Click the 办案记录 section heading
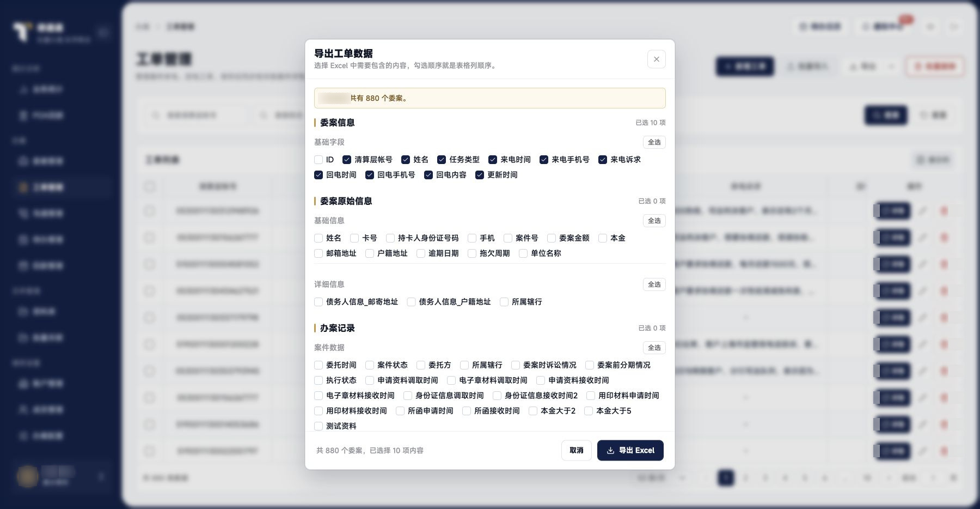The height and width of the screenshot is (509, 980). [337, 328]
